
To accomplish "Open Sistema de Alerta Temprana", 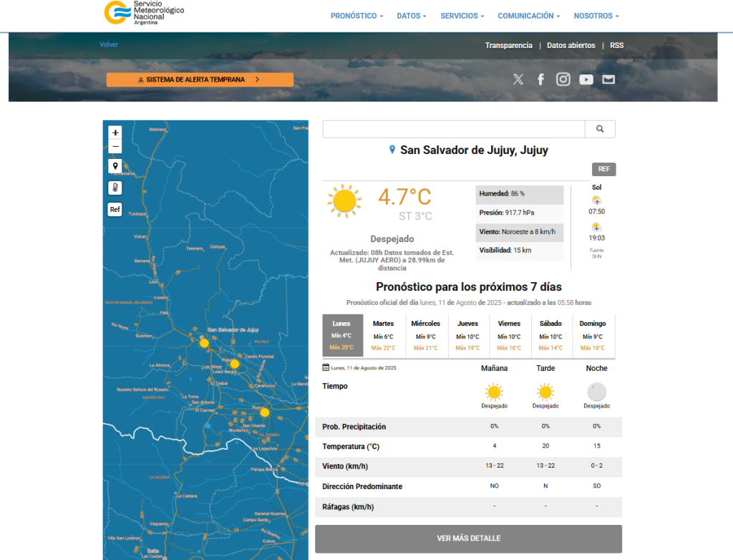I will pyautogui.click(x=200, y=80).
